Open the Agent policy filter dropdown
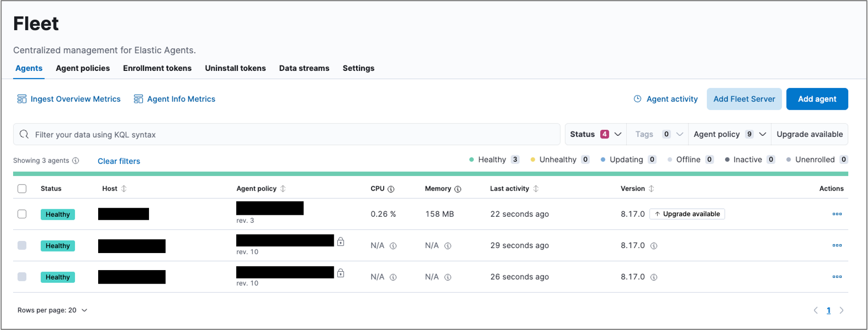Image resolution: width=868 pixels, height=330 pixels. 730,134
